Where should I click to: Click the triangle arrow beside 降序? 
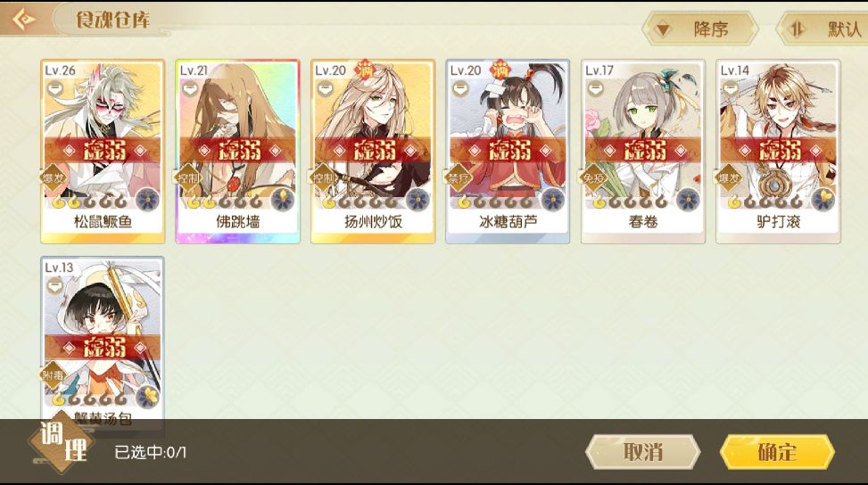coord(663,29)
